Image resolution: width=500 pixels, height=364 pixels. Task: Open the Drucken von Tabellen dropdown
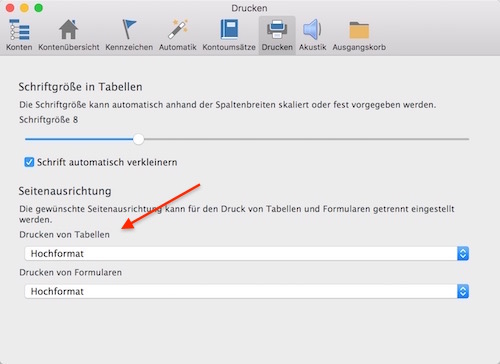tap(247, 254)
